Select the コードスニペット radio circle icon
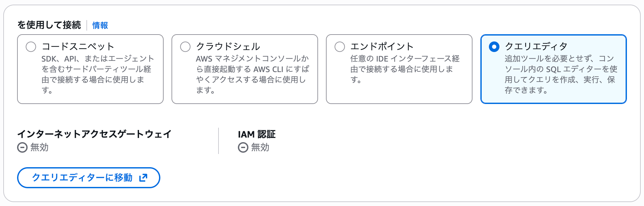 [31, 47]
